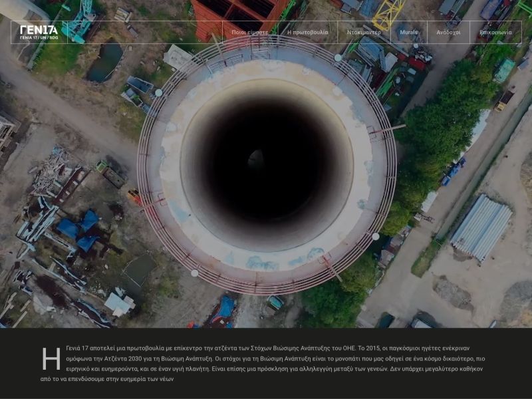Click the large drop cap 'Η'
This screenshot has height=399, width=532.
[x=51, y=358]
